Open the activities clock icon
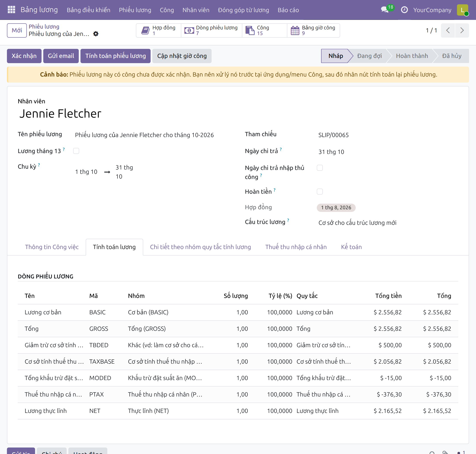476x454 pixels. pyautogui.click(x=404, y=10)
